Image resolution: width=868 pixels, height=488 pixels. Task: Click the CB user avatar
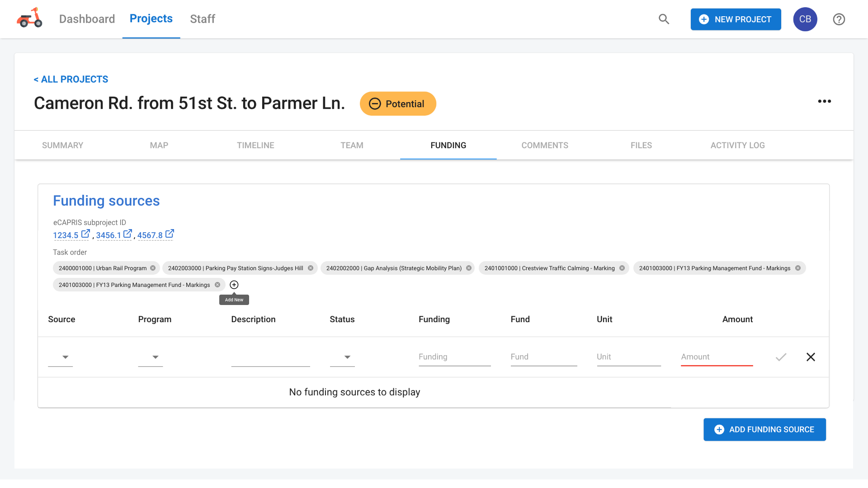[x=805, y=19]
